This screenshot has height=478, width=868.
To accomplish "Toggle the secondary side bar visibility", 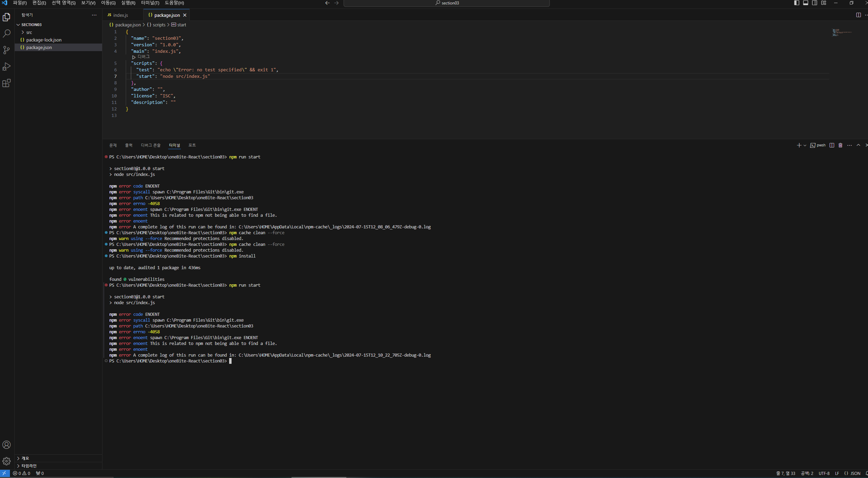I will pos(815,3).
